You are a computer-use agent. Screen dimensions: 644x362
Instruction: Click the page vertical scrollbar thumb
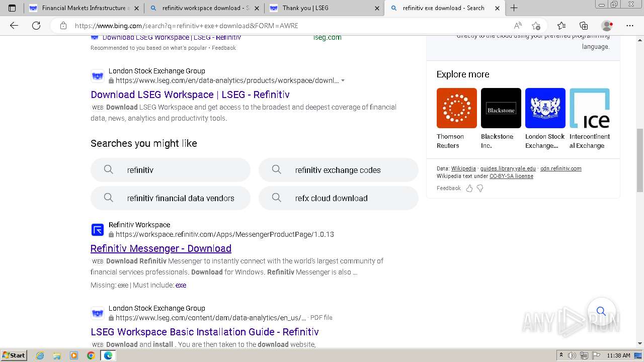tap(639, 160)
